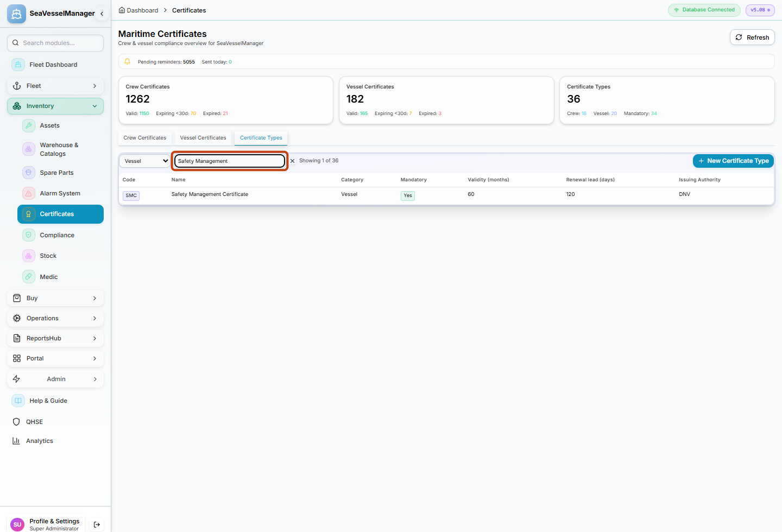Click the Search modules field
Screen dimensions: 782x532
55,43
